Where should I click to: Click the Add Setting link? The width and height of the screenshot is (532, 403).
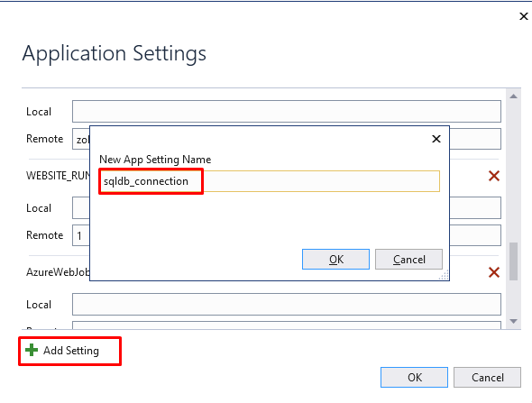(x=71, y=351)
